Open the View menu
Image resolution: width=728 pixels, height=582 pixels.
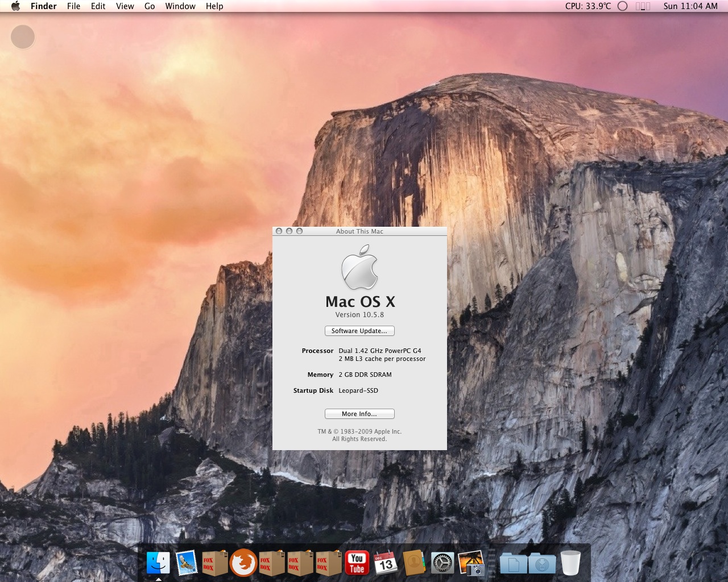(125, 6)
